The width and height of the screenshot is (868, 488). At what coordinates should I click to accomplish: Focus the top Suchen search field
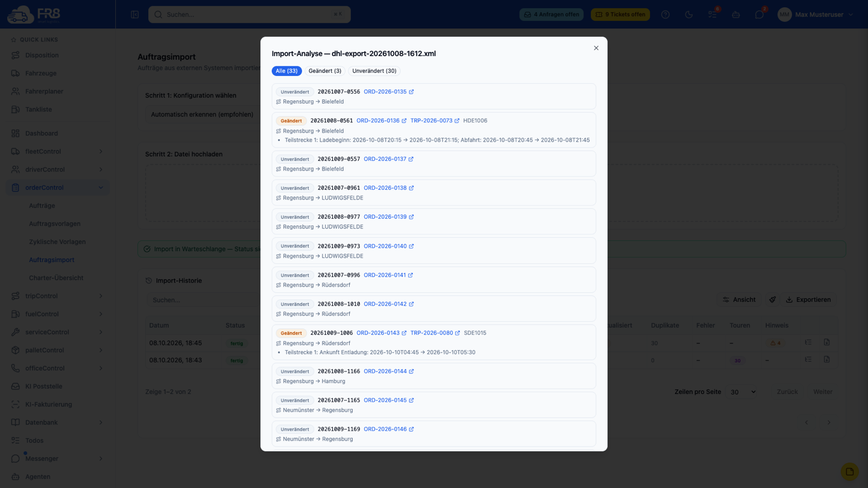pyautogui.click(x=250, y=14)
